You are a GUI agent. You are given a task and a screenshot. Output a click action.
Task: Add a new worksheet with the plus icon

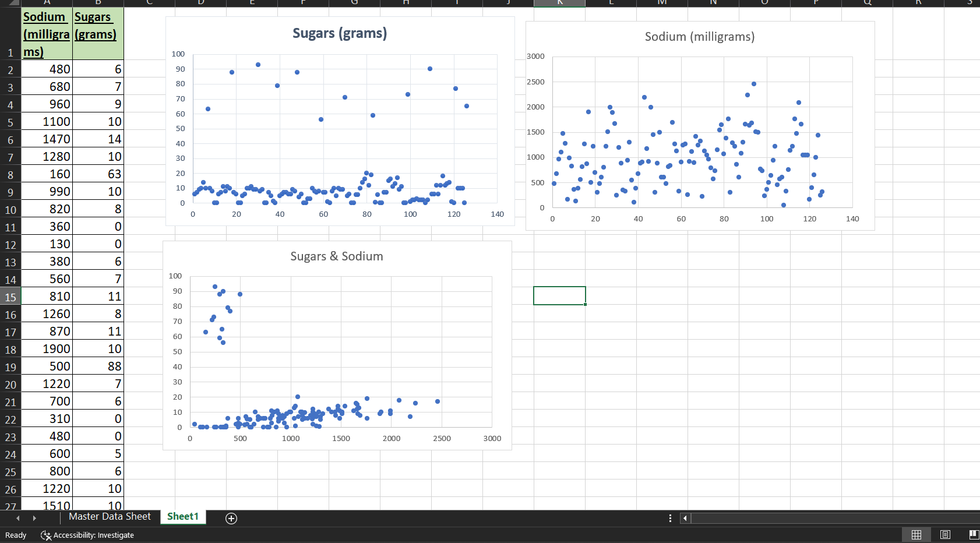[231, 518]
